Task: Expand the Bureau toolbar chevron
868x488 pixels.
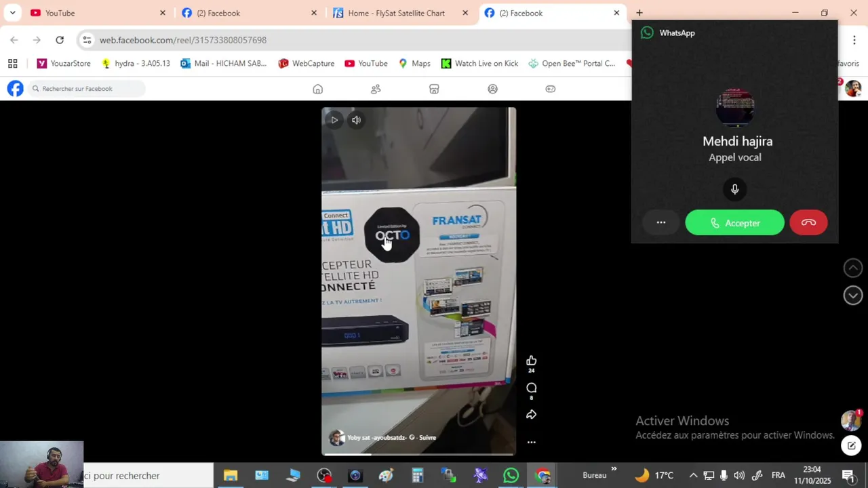Action: [614, 469]
